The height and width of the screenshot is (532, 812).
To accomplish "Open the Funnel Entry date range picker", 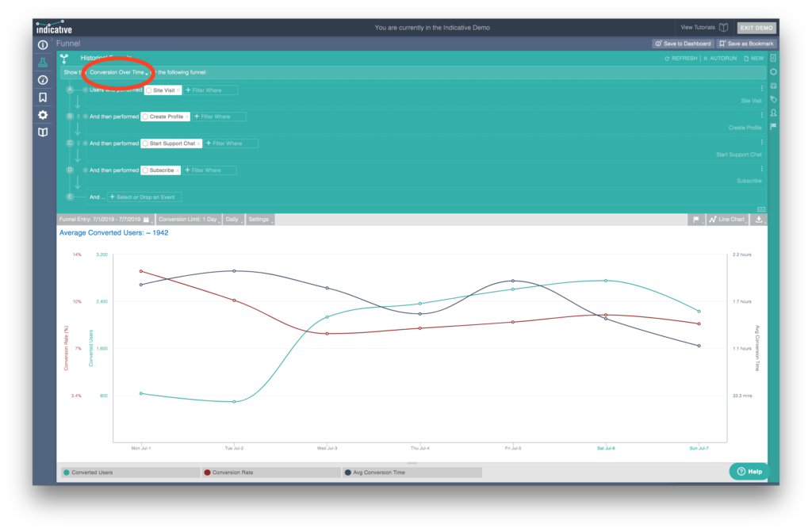I will click(x=105, y=220).
